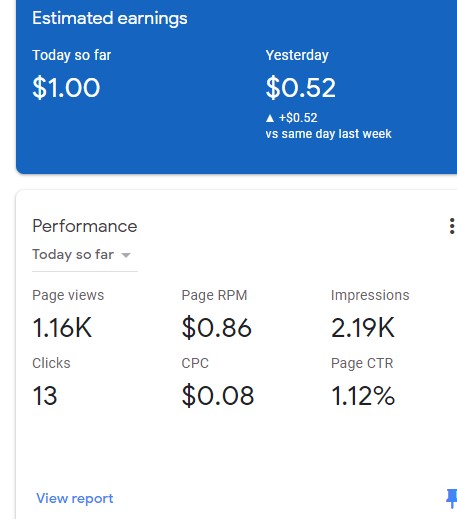Select the Today so far earnings $1.00
The width and height of the screenshot is (457, 519).
(x=66, y=88)
